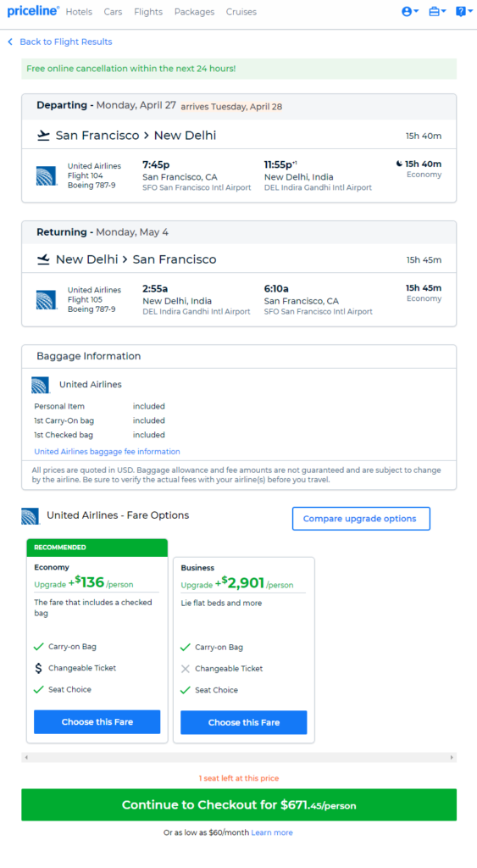Click the 'Flight 105' text

tap(86, 299)
